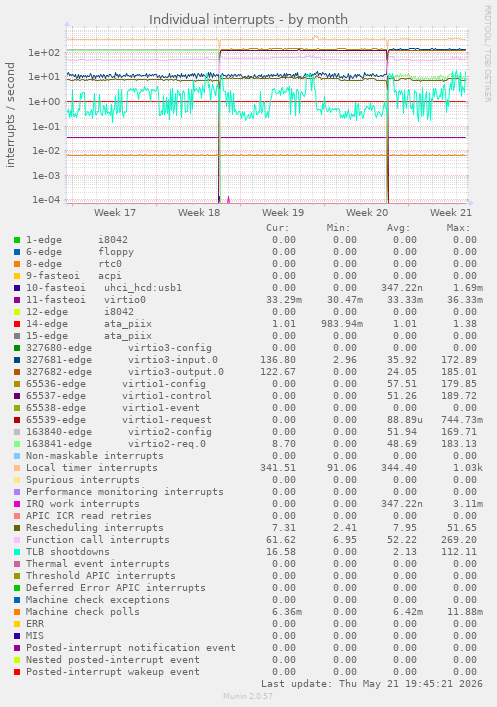Image resolution: width=497 pixels, height=707 pixels.
Task: Click the virtio3-input.0 dark blue swatch
Action: pos(17,360)
